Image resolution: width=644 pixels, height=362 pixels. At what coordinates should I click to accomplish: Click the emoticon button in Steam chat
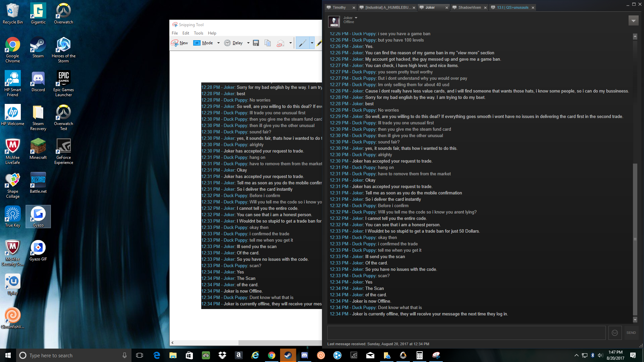[615, 333]
